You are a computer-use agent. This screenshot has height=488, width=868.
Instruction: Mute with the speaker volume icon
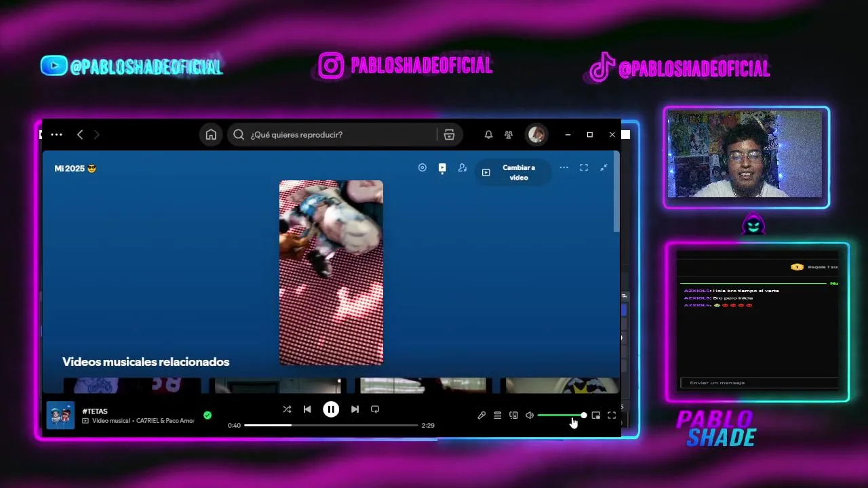pyautogui.click(x=530, y=415)
